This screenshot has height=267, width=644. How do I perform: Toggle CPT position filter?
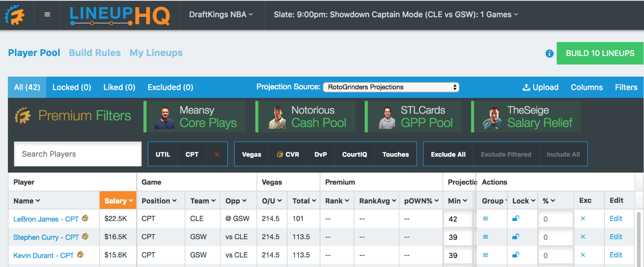[x=192, y=154]
